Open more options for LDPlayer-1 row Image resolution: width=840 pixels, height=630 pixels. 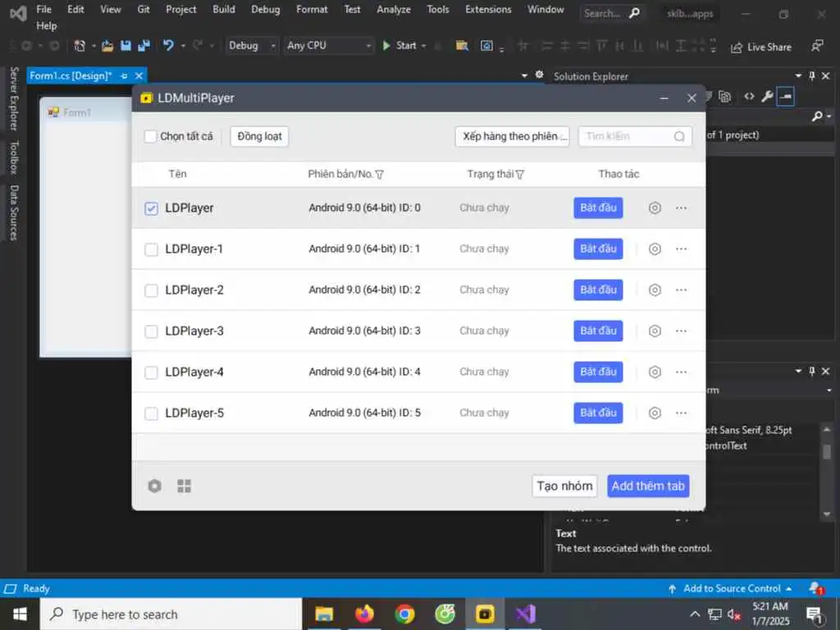pyautogui.click(x=681, y=249)
